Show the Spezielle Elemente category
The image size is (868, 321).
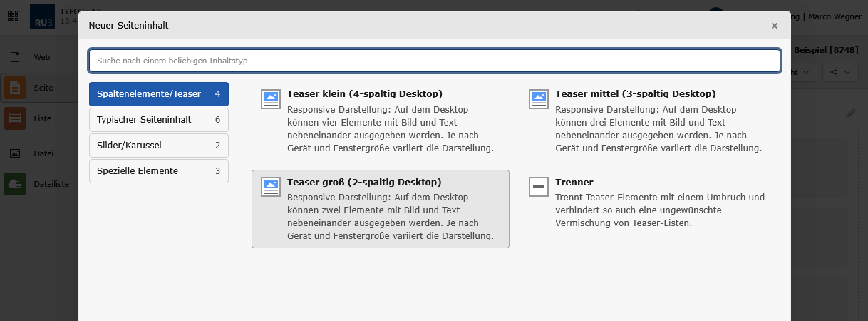(x=158, y=171)
